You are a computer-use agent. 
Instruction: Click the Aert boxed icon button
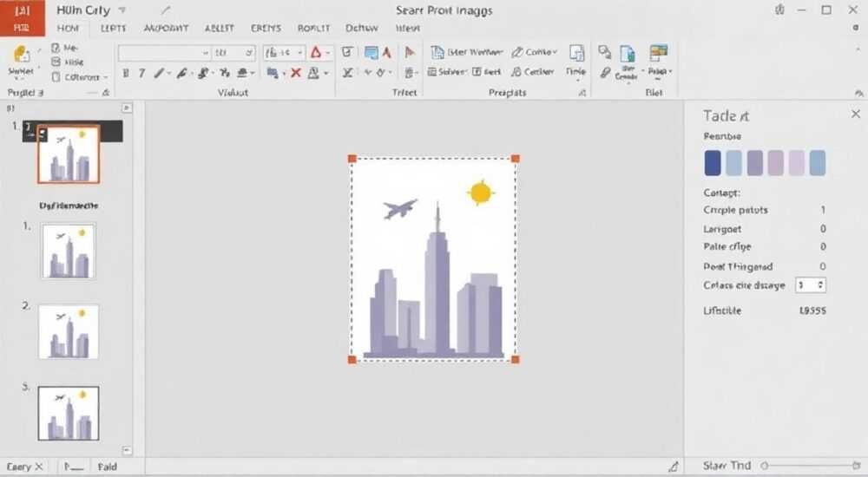(x=487, y=72)
